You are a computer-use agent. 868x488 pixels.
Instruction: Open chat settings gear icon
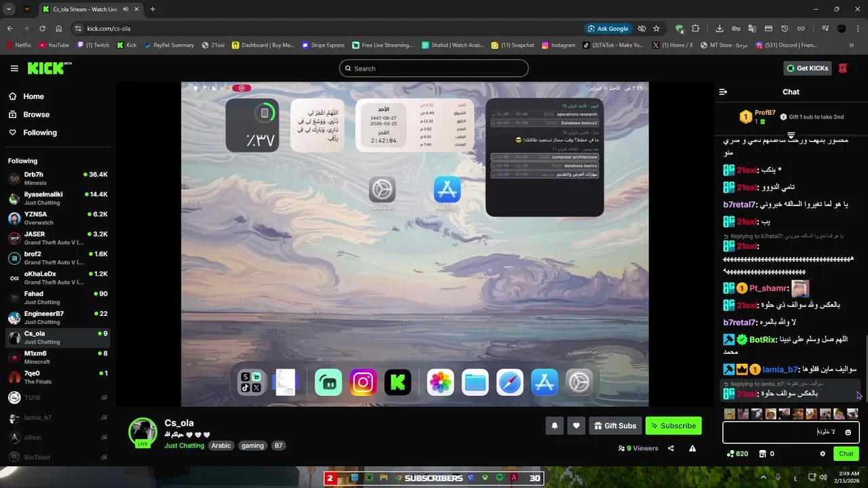coord(823,453)
